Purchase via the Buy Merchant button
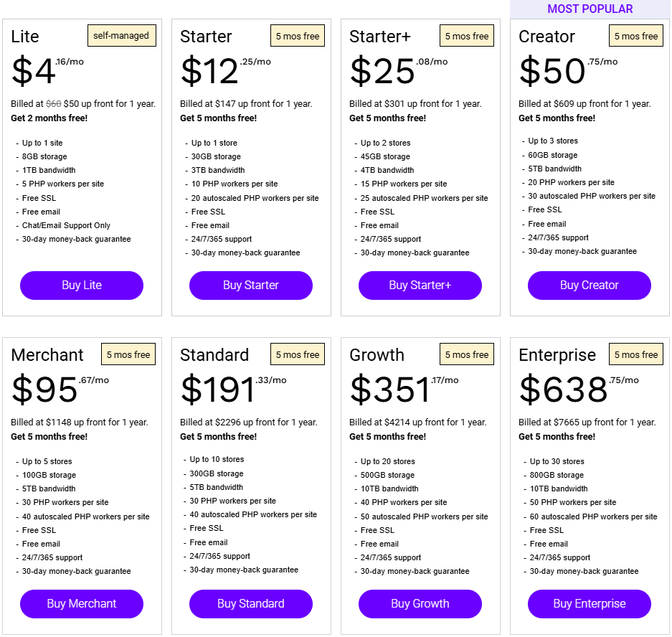The height and width of the screenshot is (637, 672). (x=82, y=604)
